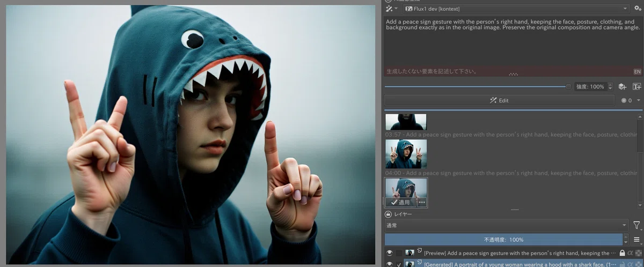
Task: Adjust the strength slider
Action: [478, 86]
